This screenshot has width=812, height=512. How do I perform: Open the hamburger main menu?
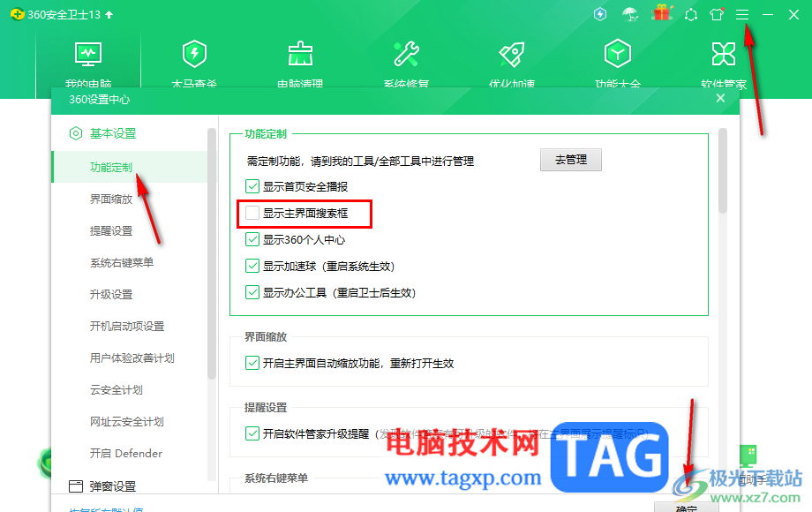pyautogui.click(x=743, y=14)
